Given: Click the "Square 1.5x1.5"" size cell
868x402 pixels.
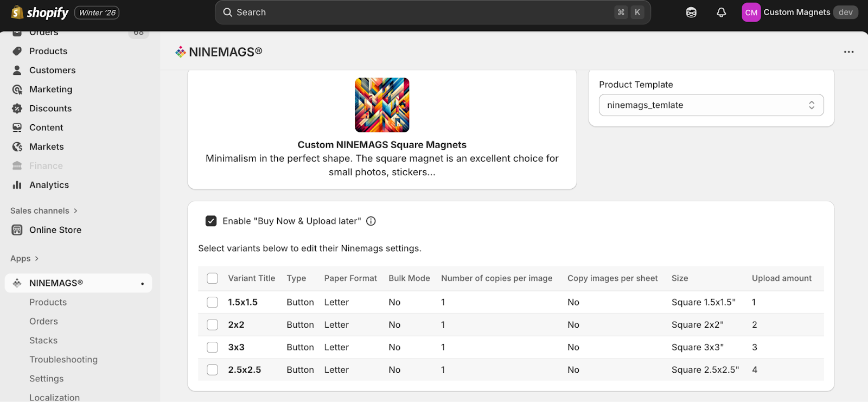Looking at the screenshot, I should point(704,302).
